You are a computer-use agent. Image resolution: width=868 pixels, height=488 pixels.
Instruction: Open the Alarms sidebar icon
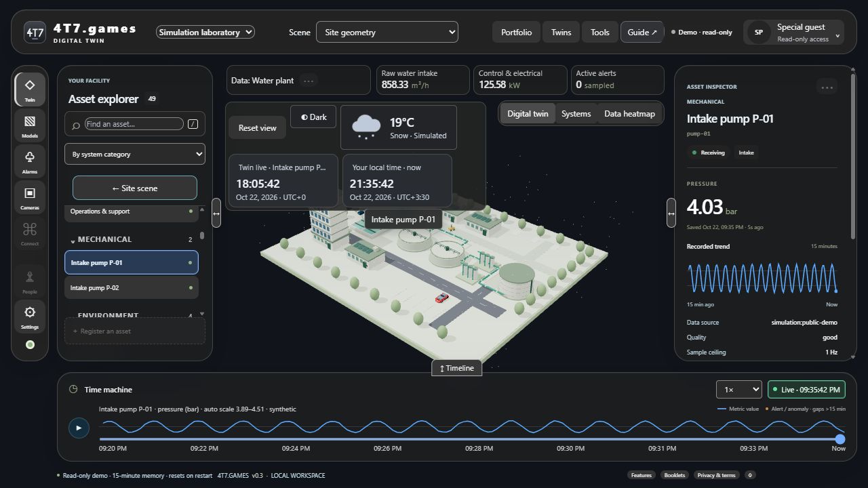pyautogui.click(x=30, y=161)
